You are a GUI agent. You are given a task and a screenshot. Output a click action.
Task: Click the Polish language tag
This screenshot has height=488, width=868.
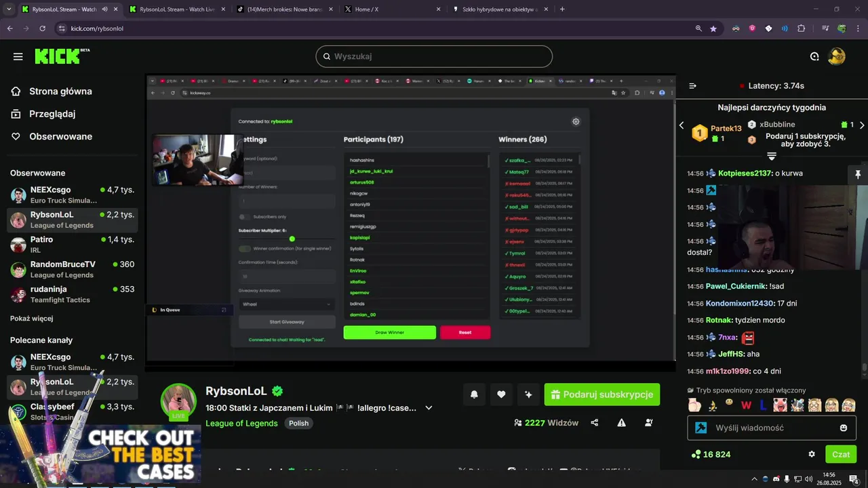pyautogui.click(x=298, y=423)
